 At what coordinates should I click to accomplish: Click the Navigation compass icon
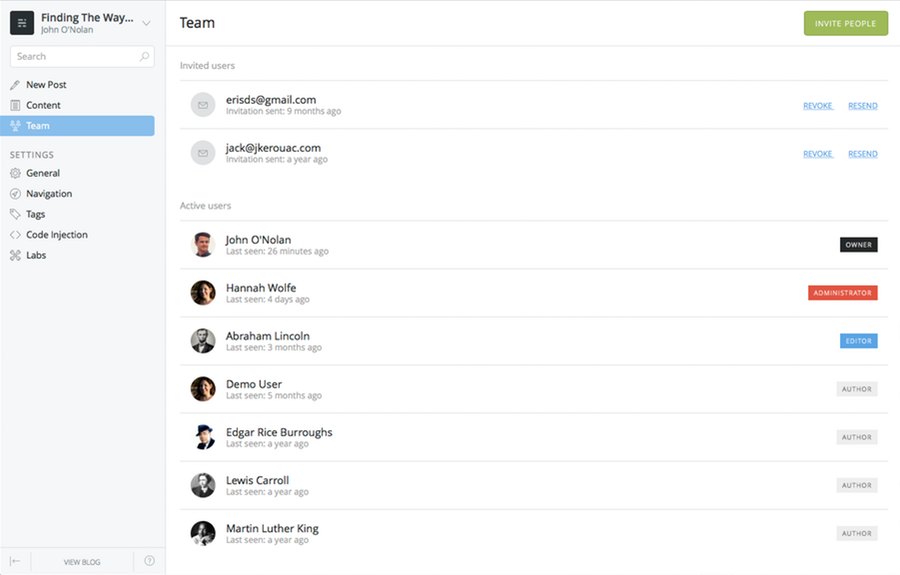15,194
